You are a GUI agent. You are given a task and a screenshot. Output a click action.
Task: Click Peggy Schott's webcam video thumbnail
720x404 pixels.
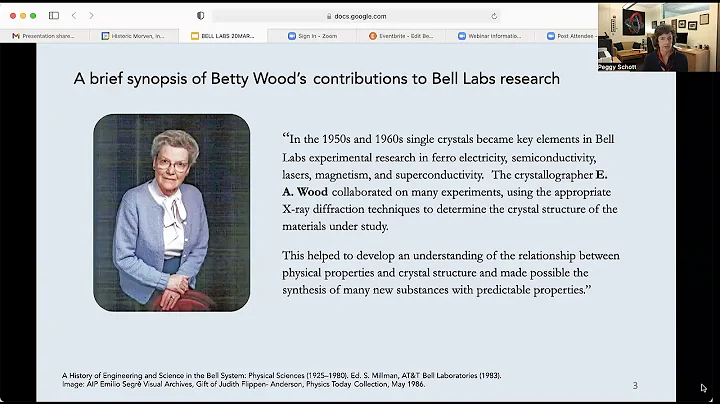coord(657,37)
